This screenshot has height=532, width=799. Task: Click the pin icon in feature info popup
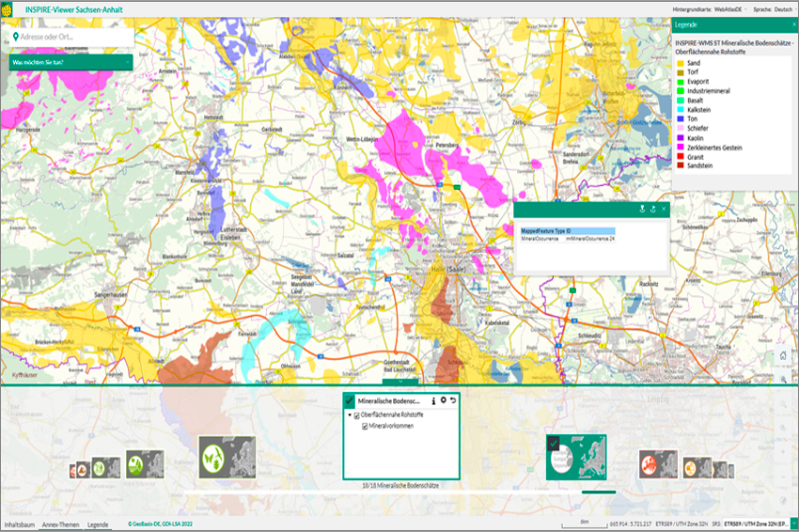click(642, 209)
